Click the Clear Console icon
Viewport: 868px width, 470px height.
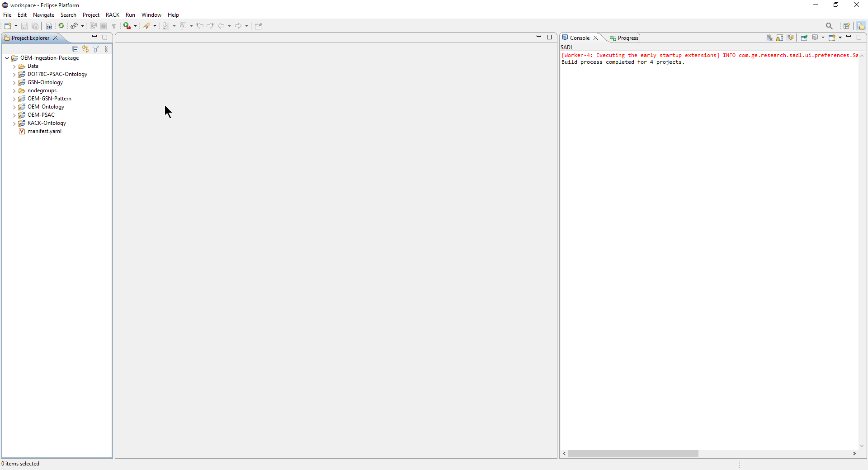click(x=769, y=38)
